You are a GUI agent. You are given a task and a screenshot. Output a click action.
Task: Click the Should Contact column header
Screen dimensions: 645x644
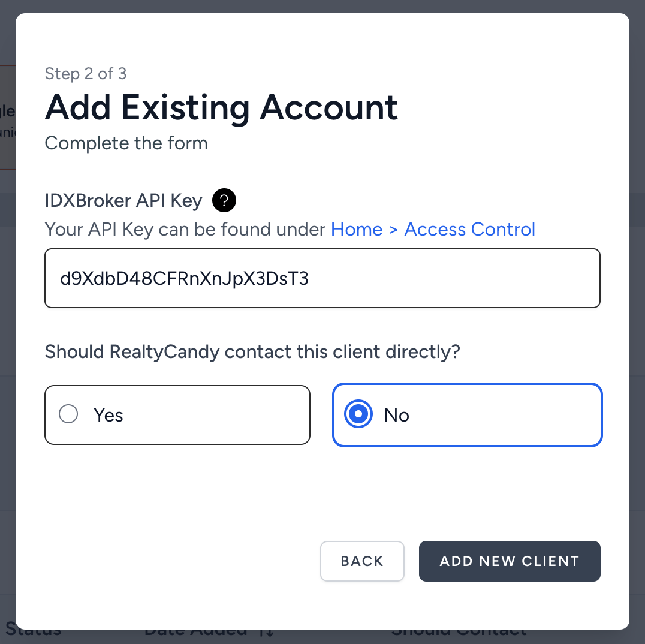(459, 632)
